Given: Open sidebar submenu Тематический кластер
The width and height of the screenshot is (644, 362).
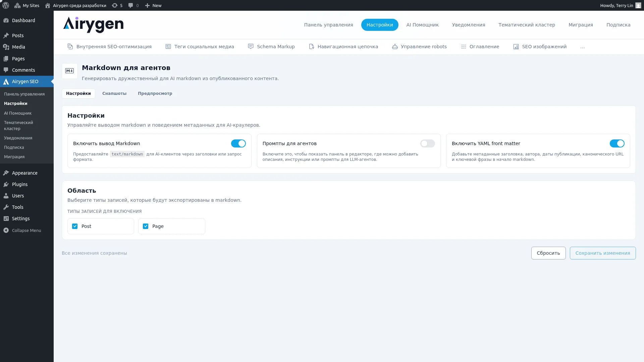Looking at the screenshot, I should pos(18,126).
